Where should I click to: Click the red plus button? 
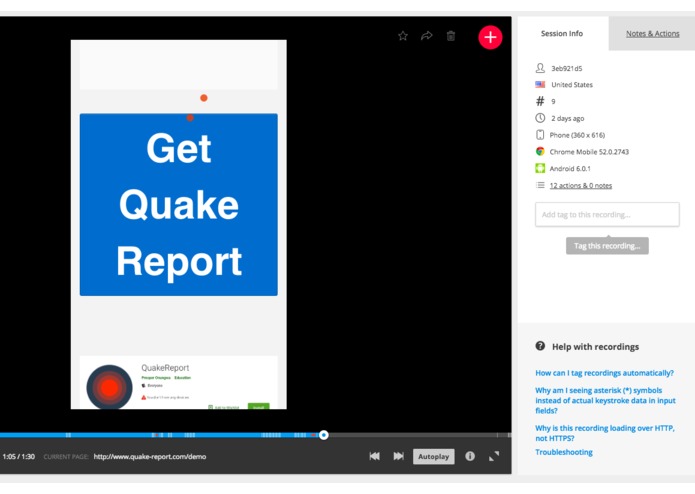tap(490, 37)
